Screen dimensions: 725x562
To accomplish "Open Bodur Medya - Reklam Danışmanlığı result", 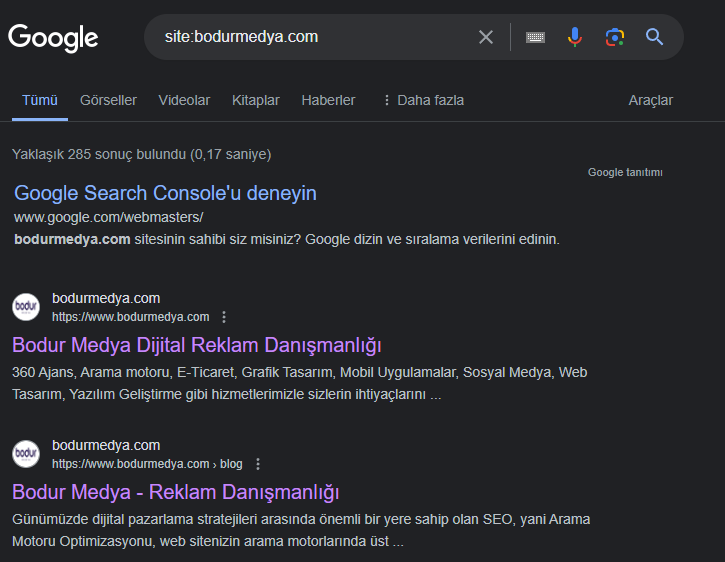I will coord(176,492).
